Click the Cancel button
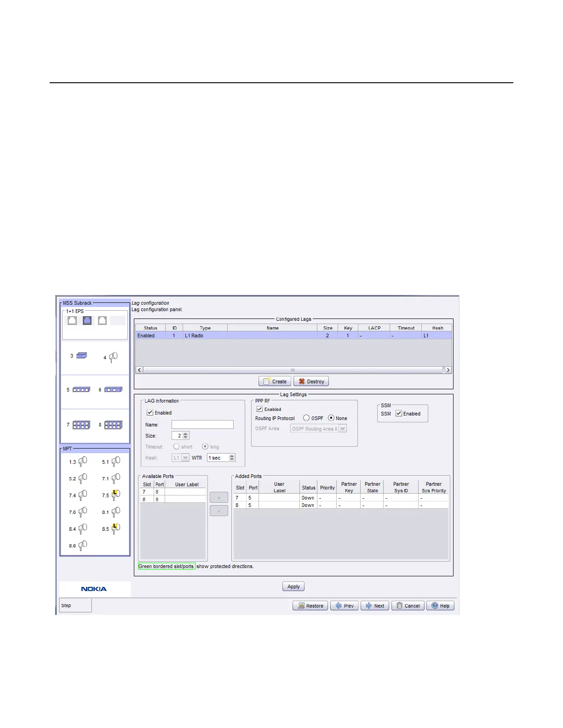This screenshot has height=728, width=563. click(408, 606)
